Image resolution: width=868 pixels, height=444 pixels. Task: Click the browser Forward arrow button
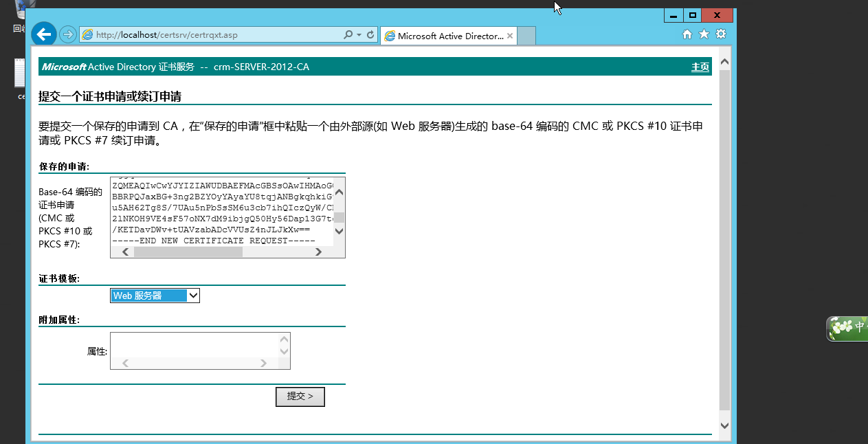[67, 34]
